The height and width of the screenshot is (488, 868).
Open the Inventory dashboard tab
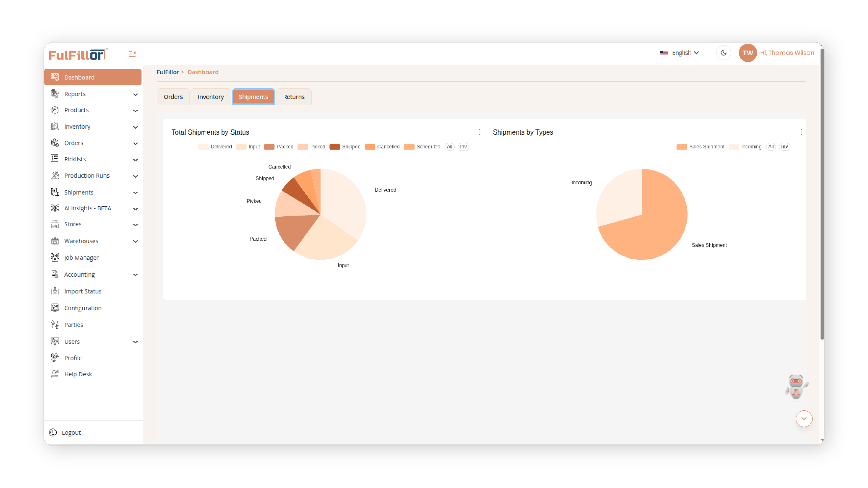tap(210, 97)
